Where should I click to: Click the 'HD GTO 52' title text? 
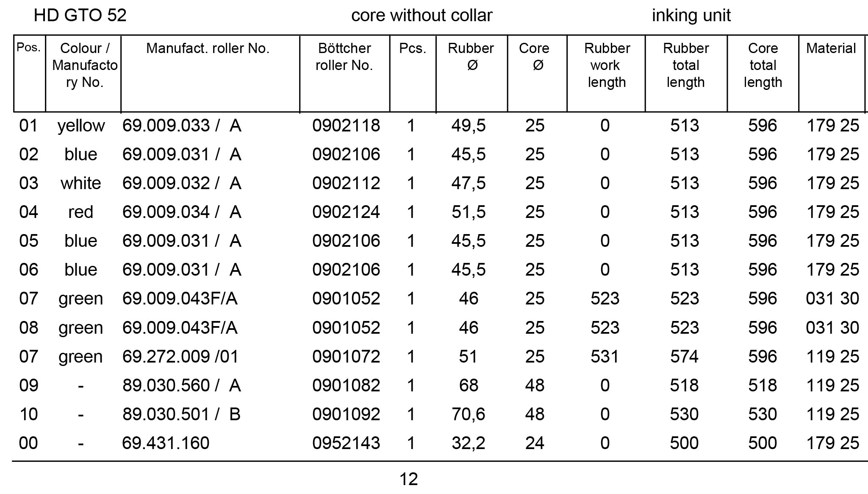click(80, 16)
